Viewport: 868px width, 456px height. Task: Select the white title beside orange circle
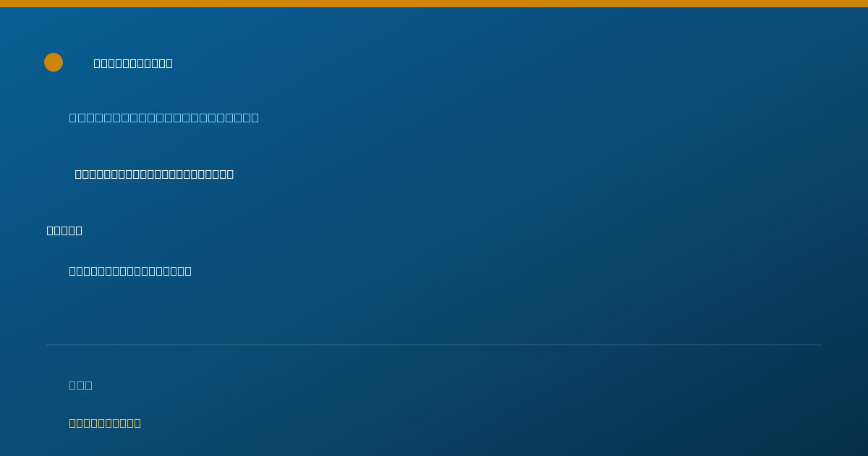133,63
